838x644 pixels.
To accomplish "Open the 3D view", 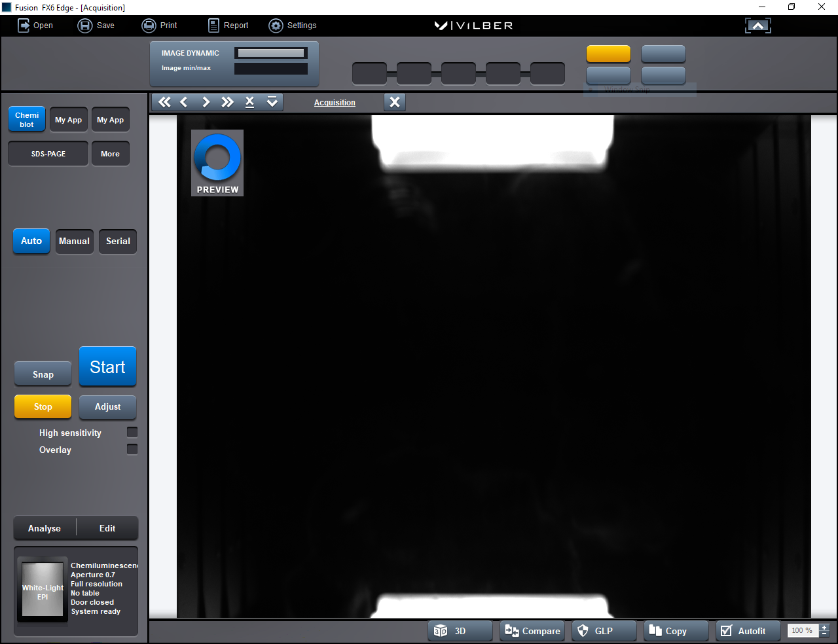I will [460, 630].
